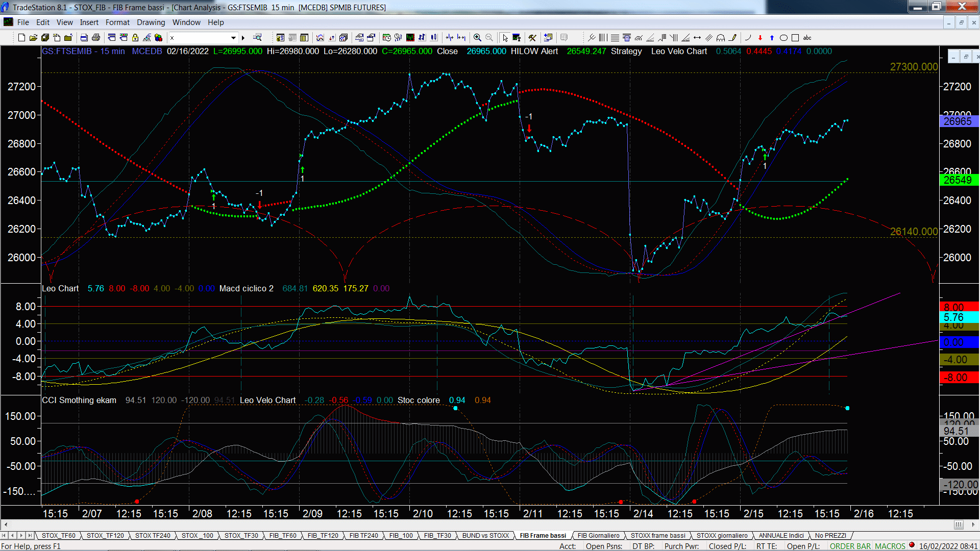Click the Open folder icon

pos(33,38)
